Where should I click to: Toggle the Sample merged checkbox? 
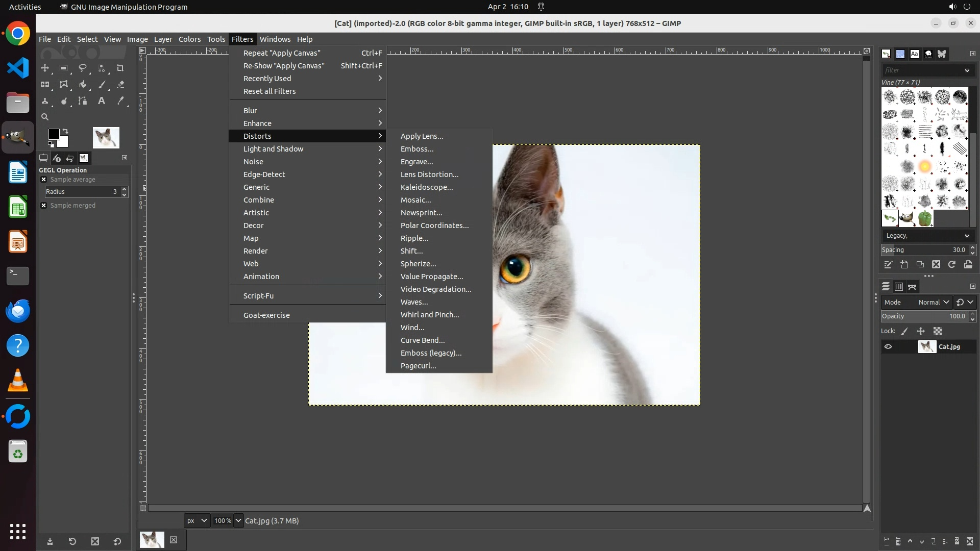(44, 206)
